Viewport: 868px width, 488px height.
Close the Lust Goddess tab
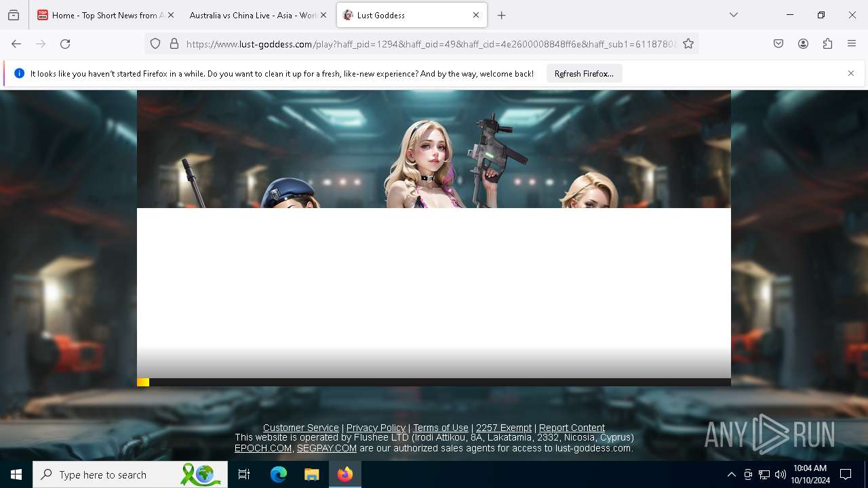pos(476,15)
